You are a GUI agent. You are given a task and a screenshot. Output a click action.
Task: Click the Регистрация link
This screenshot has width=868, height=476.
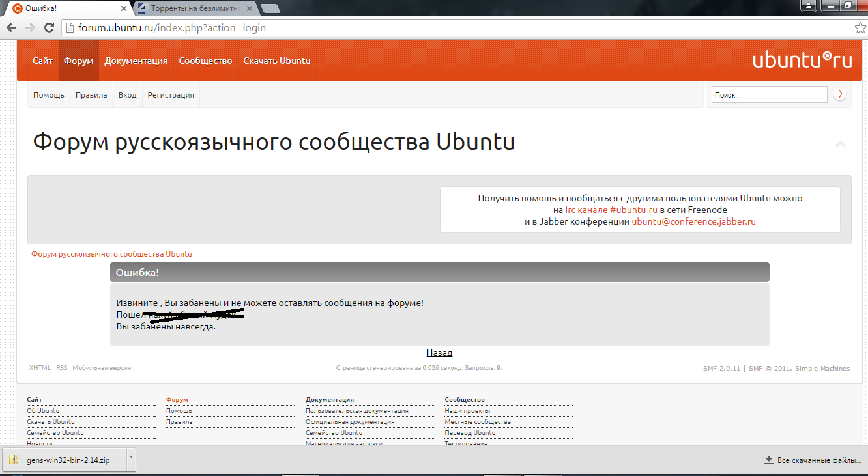click(x=171, y=95)
